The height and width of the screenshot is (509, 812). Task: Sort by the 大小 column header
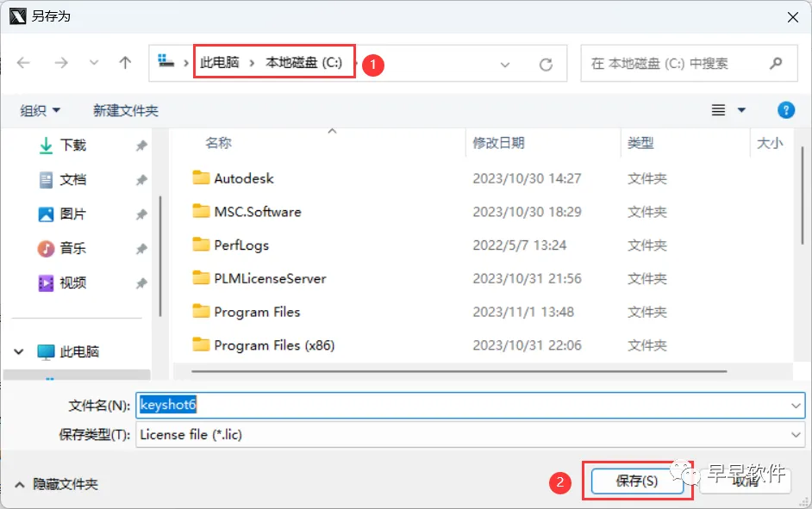tap(770, 143)
